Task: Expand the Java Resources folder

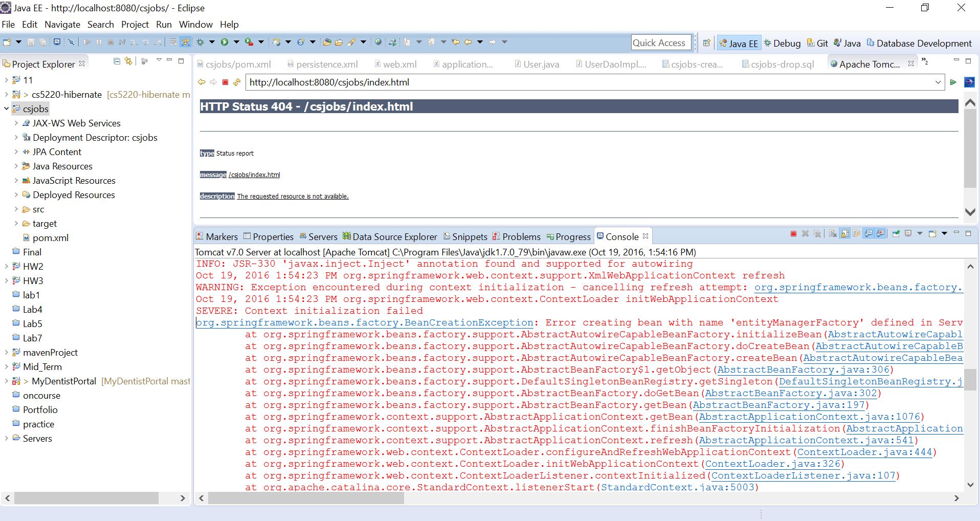Action: click(x=16, y=166)
